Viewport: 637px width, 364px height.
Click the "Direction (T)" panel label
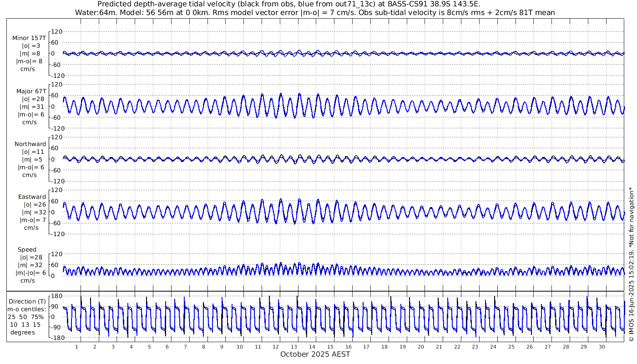[x=29, y=301]
